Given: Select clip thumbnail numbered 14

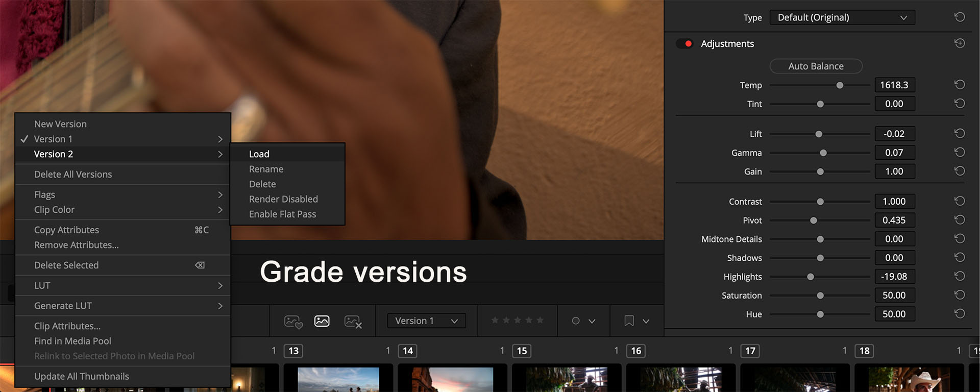Looking at the screenshot, I should (452, 379).
